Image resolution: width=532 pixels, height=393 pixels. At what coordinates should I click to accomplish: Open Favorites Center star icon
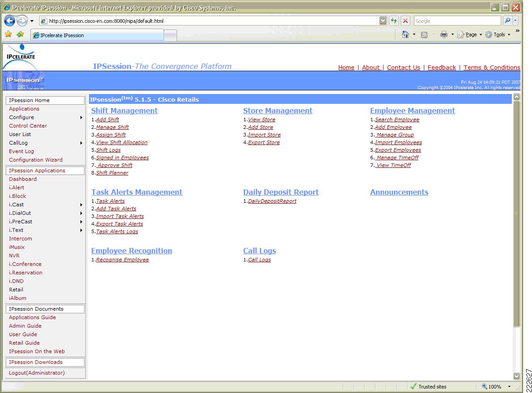8,34
